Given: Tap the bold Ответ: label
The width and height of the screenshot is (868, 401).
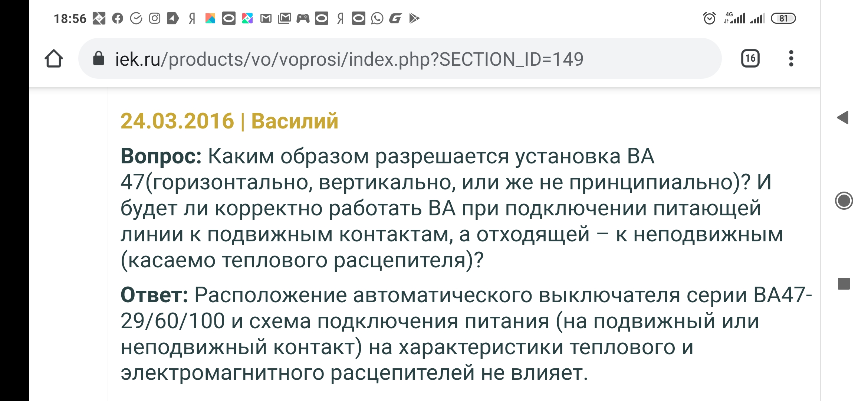Looking at the screenshot, I should (154, 295).
